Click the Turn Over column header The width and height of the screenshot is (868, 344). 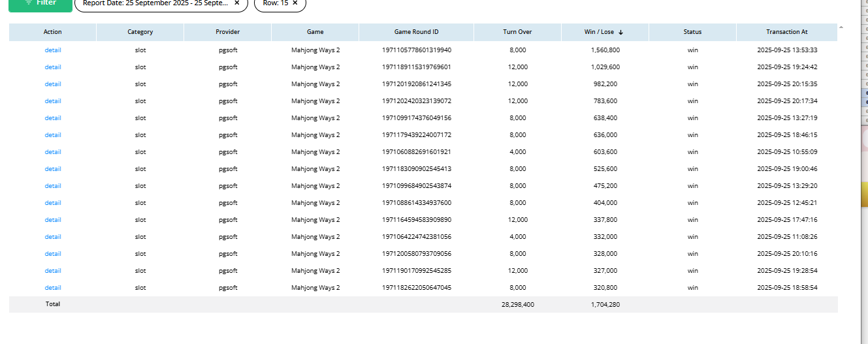pyautogui.click(x=517, y=32)
